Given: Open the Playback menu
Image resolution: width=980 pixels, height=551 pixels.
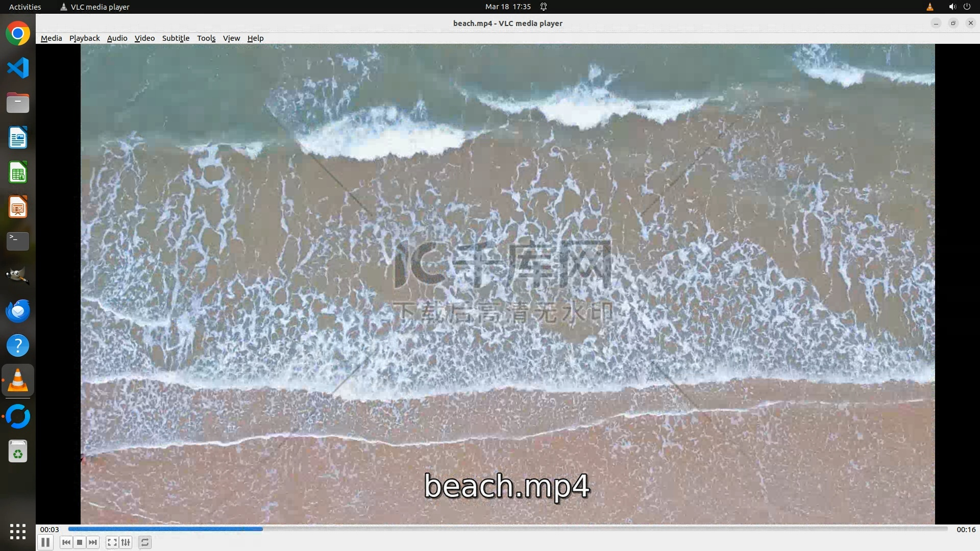Looking at the screenshot, I should tap(84, 38).
